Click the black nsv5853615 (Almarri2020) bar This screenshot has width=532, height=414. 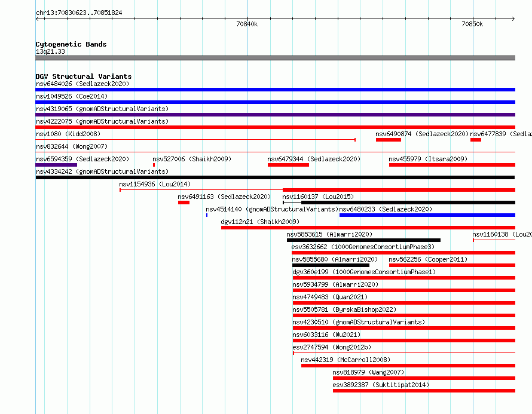(363, 240)
